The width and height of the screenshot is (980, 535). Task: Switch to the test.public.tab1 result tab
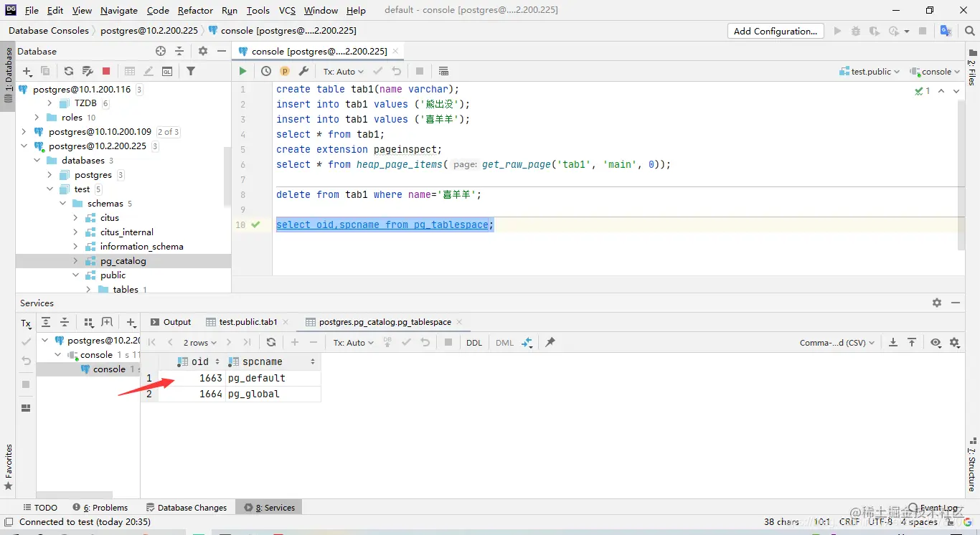tap(248, 322)
